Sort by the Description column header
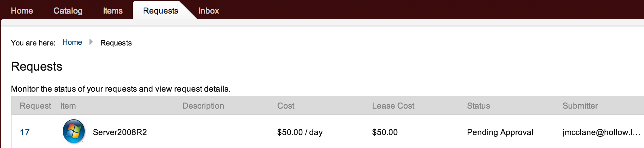Image resolution: width=644 pixels, height=148 pixels. [x=203, y=106]
